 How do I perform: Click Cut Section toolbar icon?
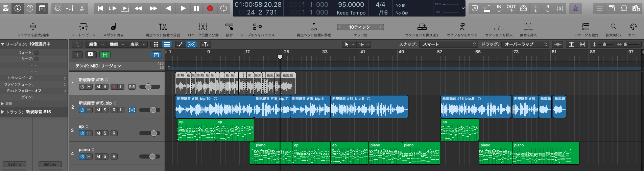point(462,27)
